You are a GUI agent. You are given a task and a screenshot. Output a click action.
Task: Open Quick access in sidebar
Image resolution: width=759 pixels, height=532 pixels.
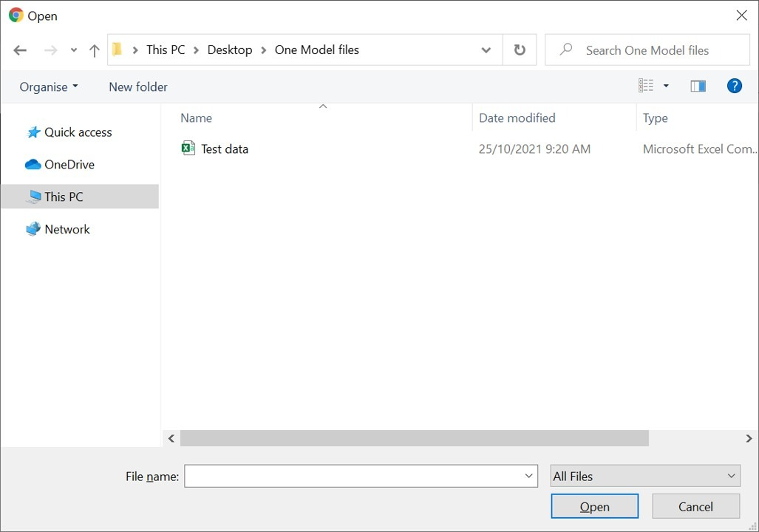78,132
